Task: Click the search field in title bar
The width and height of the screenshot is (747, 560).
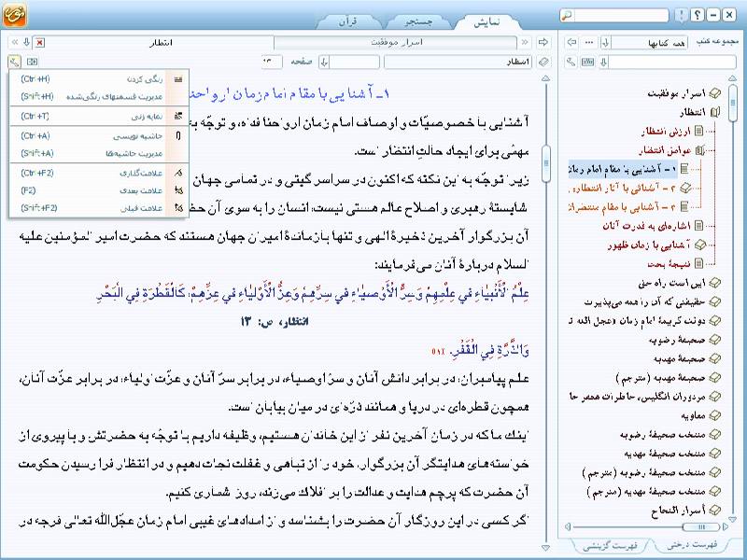Action: 620,15
